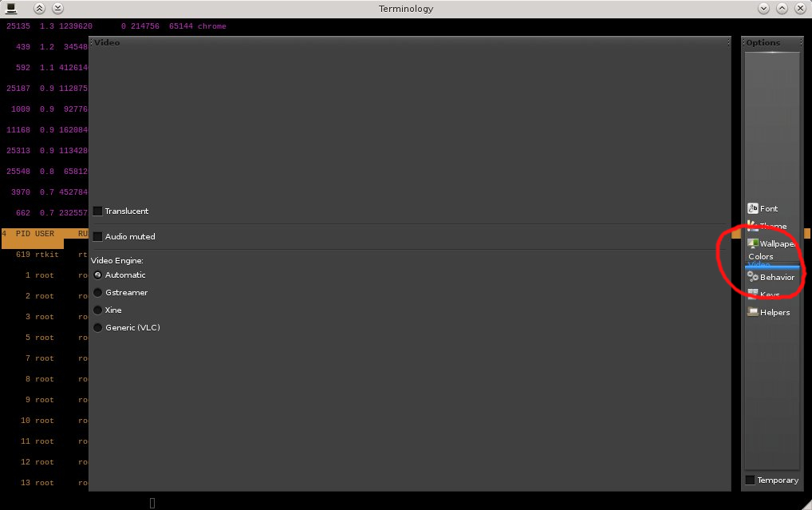Enable the Translucent checkbox
Screen dimensions: 812x510
pos(97,211)
